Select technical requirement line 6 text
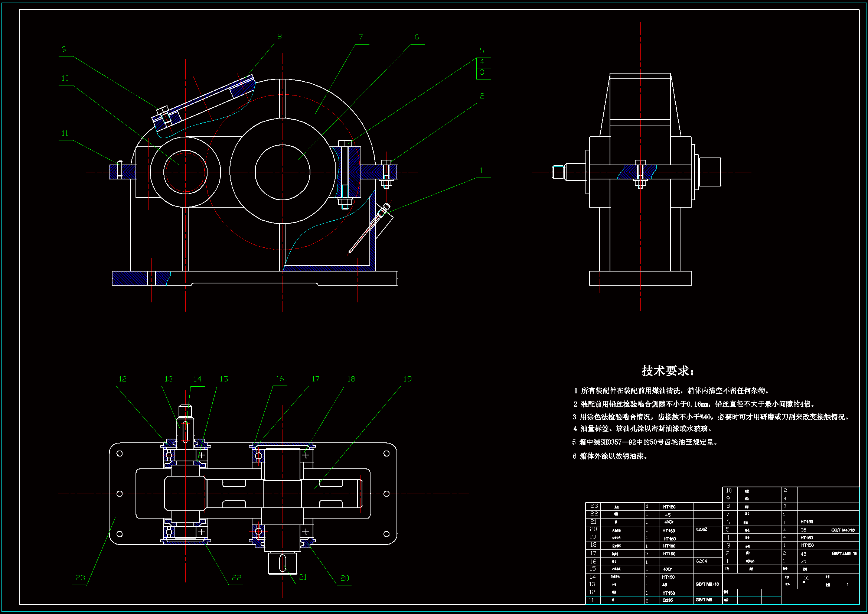The width and height of the screenshot is (868, 614). 610,456
